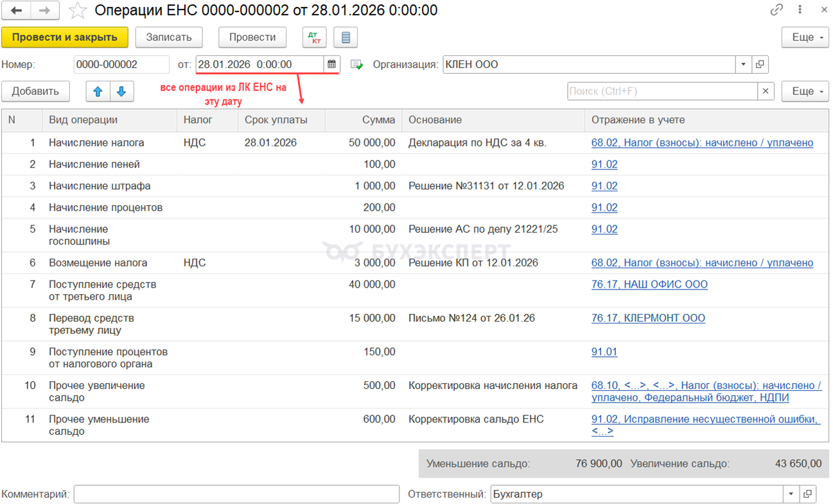Viewport: 833px width, 504px height.
Task: Click the Организация field КЛЕН ООО
Action: [x=588, y=64]
